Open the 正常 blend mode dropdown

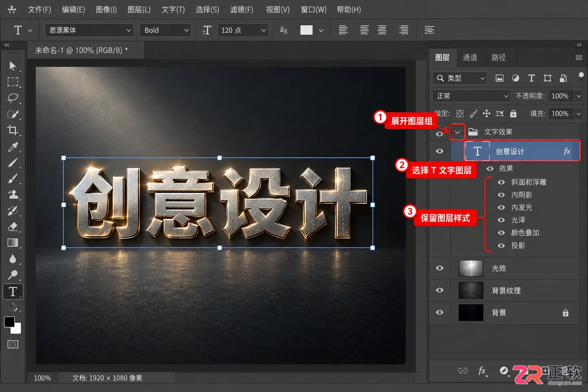tap(471, 96)
